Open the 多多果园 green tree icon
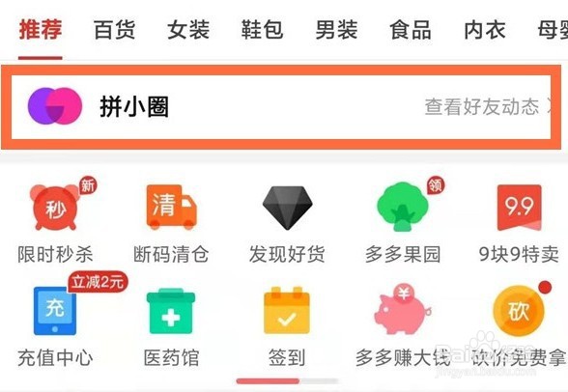 click(x=403, y=207)
